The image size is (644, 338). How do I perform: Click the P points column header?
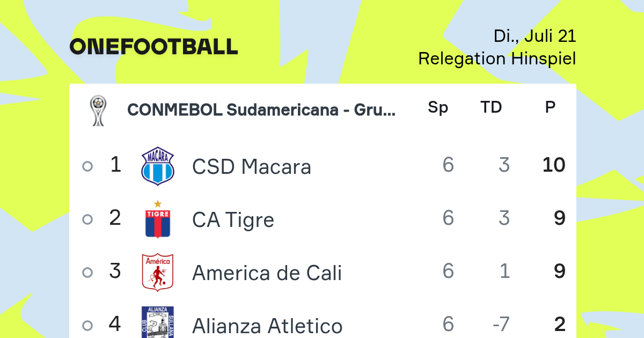[x=550, y=107]
